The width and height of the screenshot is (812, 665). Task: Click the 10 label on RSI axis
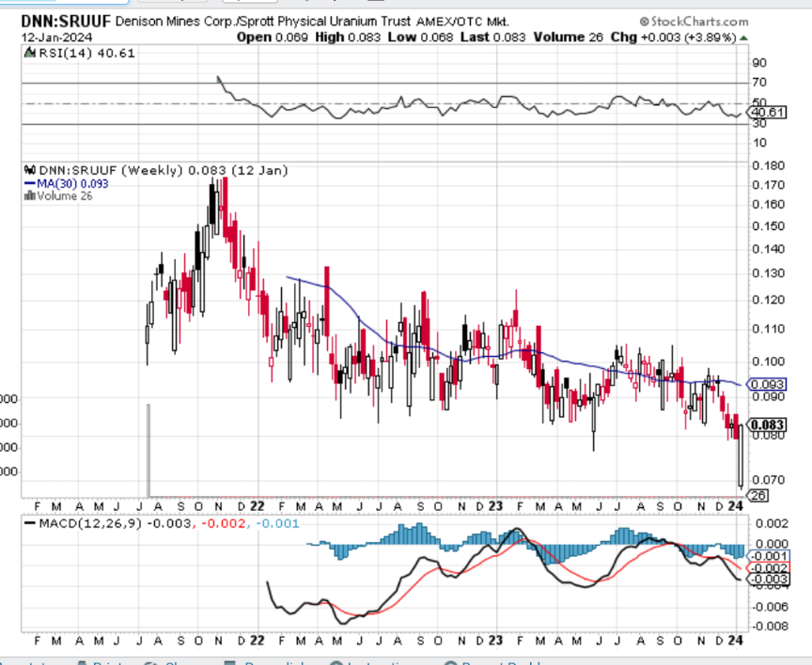pyautogui.click(x=759, y=143)
